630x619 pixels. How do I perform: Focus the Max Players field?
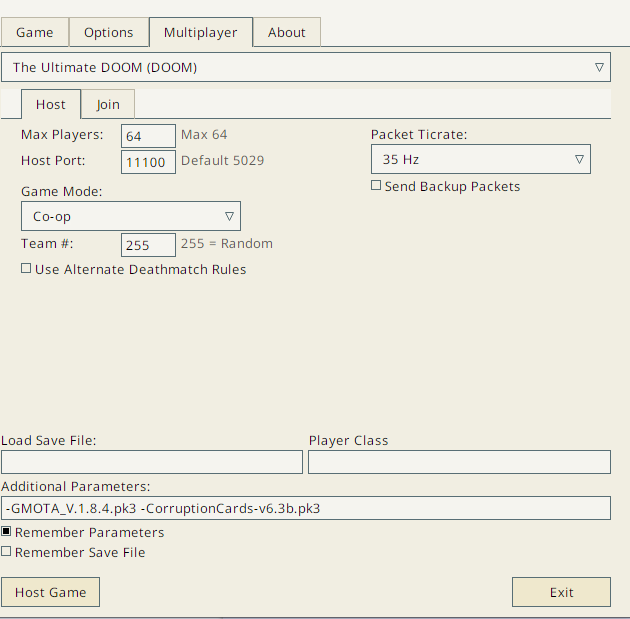pos(148,136)
